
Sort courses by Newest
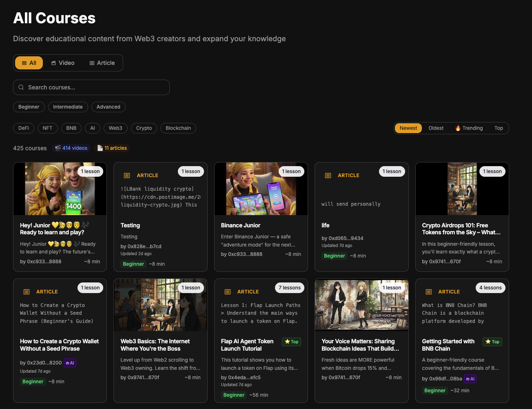click(408, 128)
